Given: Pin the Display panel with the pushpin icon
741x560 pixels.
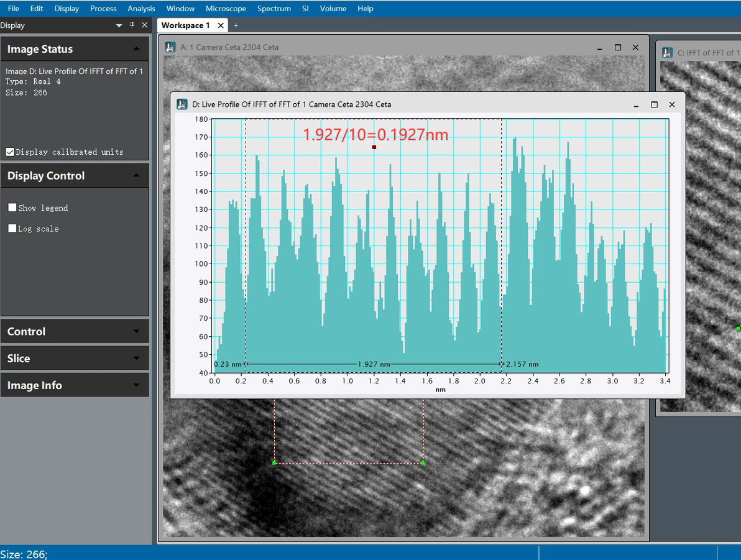Looking at the screenshot, I should (132, 25).
